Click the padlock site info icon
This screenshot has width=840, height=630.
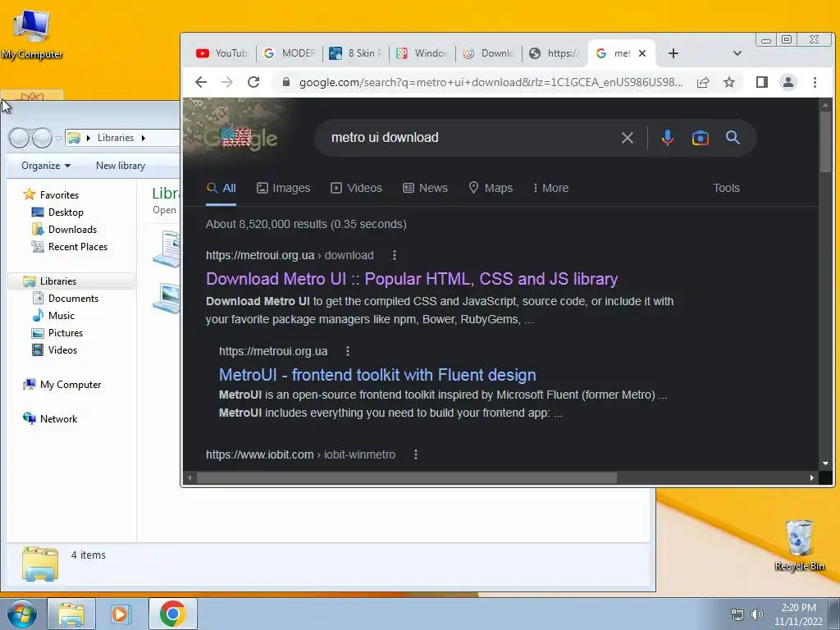tap(286, 82)
